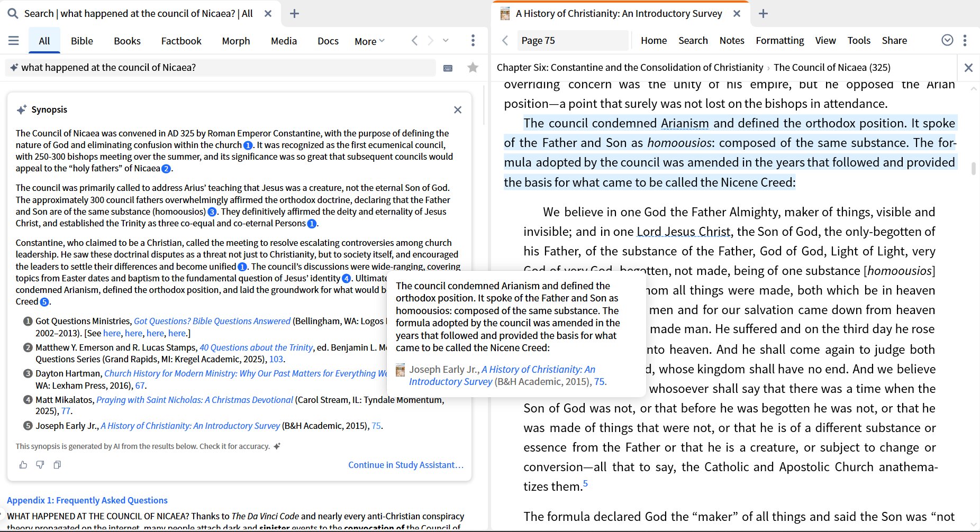The height and width of the screenshot is (532, 980).
Task: Open the Search menu in book toolbar
Action: (693, 41)
